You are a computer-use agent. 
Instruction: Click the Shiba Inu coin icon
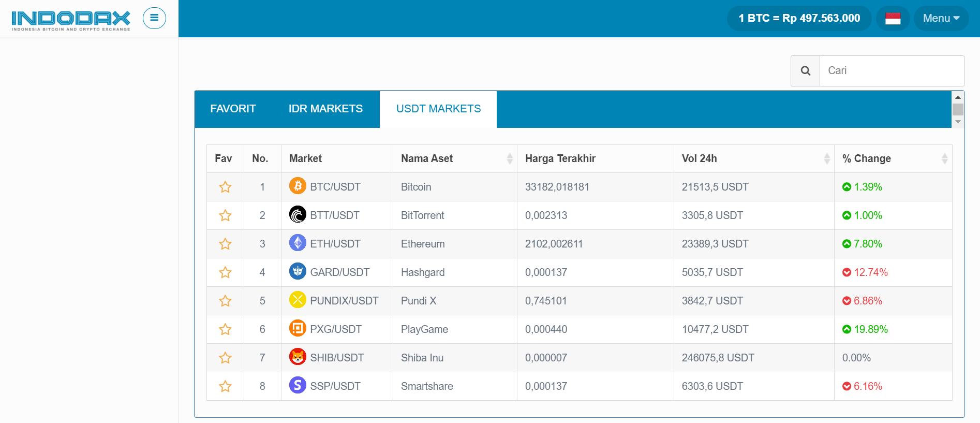(x=298, y=357)
